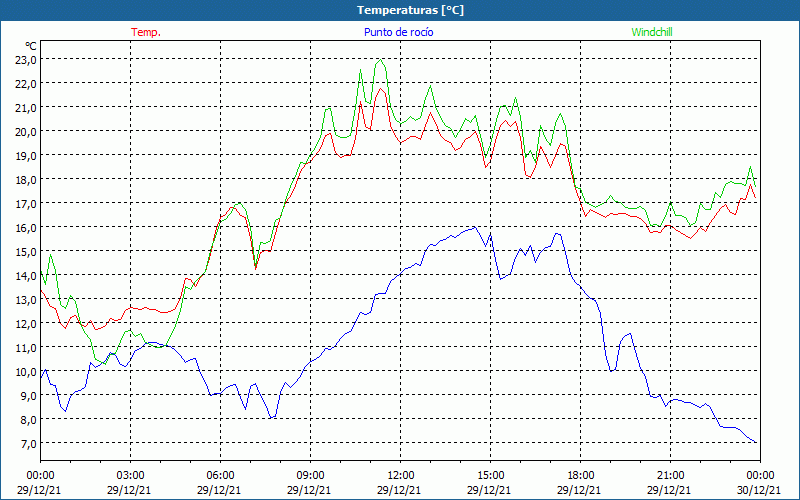Click the 03:00 time label on x-axis

pyautogui.click(x=131, y=475)
